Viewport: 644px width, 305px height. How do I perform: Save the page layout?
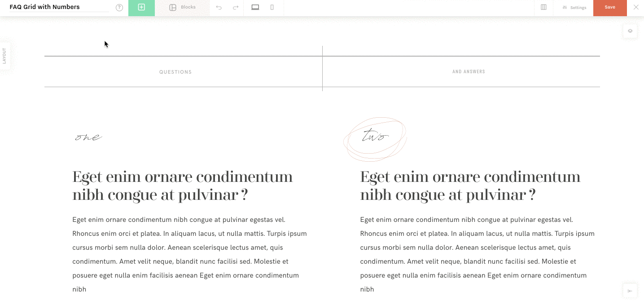click(610, 8)
